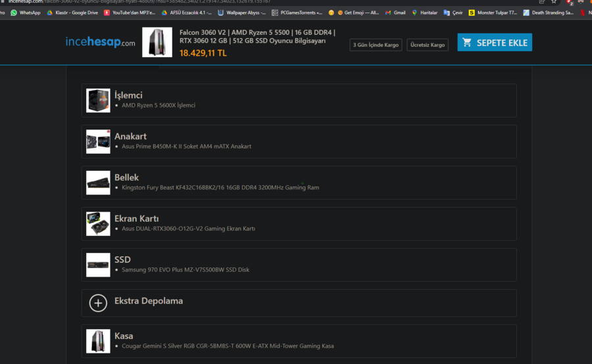The height and width of the screenshot is (364, 592).
Task: Expand the İşlemci component row
Action: pos(299,101)
